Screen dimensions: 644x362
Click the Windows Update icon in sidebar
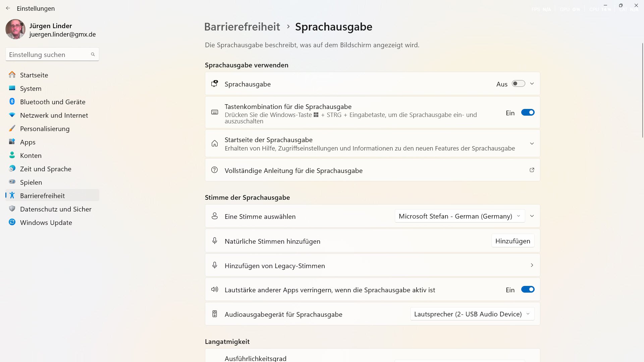(x=12, y=222)
